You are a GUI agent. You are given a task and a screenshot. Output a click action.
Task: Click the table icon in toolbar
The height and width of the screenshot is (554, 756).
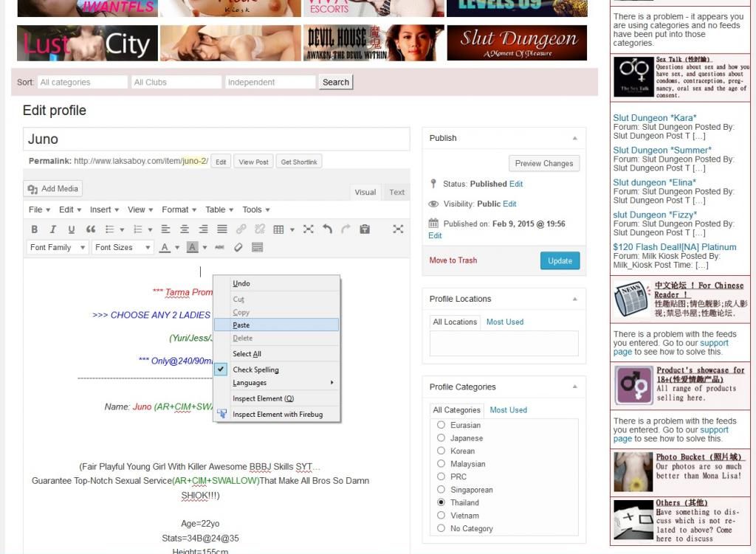[278, 229]
